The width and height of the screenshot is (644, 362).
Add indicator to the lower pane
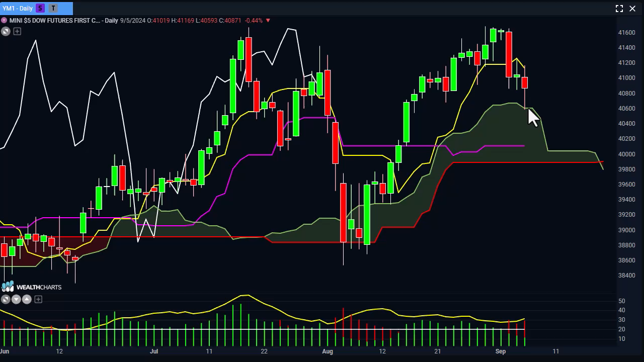38,299
